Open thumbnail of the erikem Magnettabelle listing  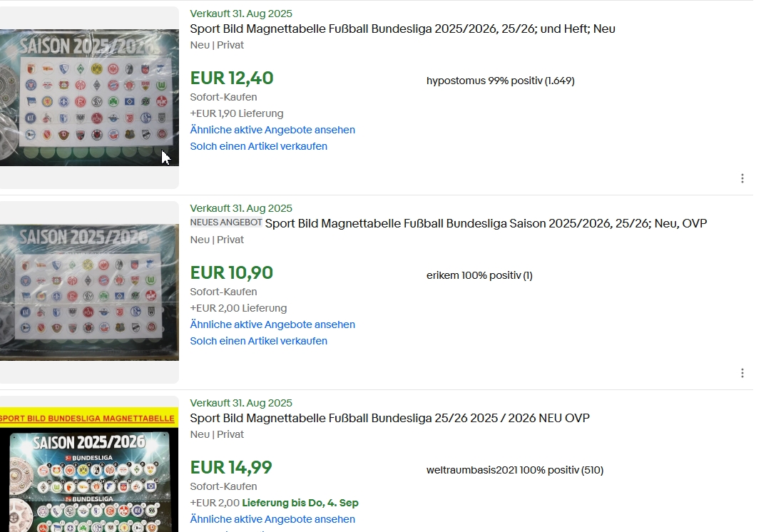point(89,292)
